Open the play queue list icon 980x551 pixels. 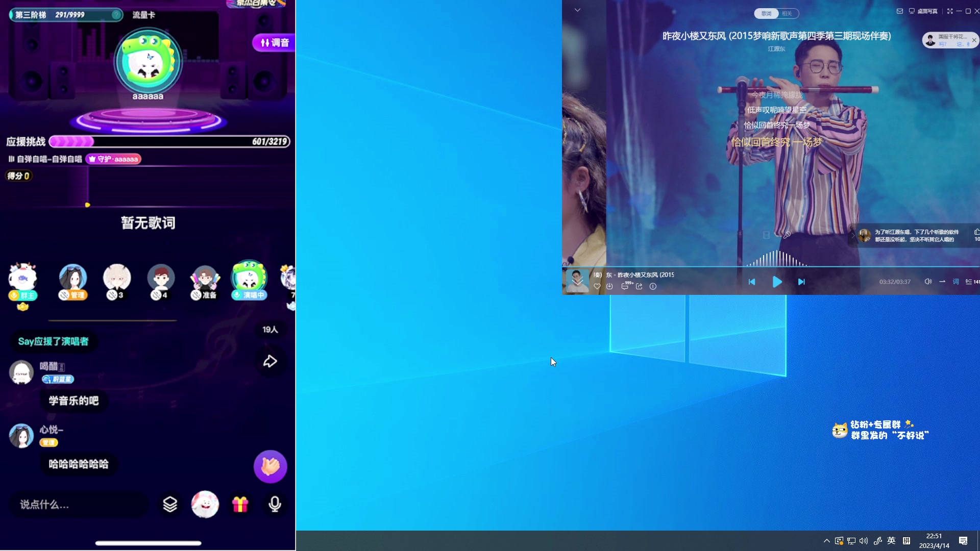pos(969,282)
